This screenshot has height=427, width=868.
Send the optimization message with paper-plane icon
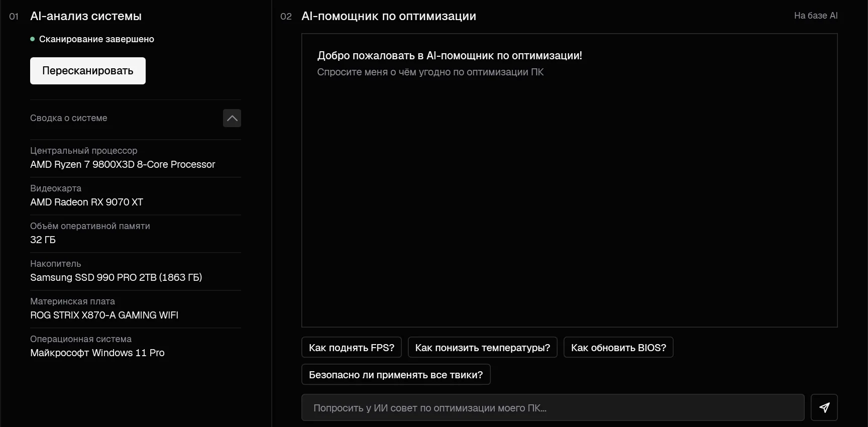(x=824, y=407)
